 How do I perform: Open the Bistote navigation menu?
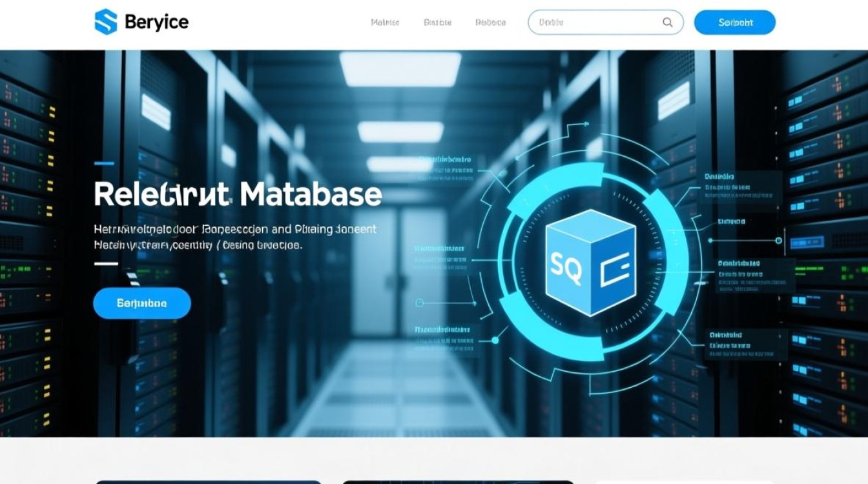[x=438, y=22]
